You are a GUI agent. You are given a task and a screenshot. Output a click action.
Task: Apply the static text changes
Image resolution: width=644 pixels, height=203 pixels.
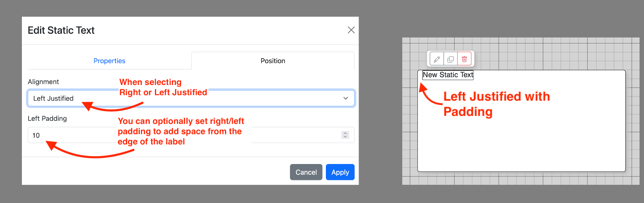pyautogui.click(x=340, y=172)
